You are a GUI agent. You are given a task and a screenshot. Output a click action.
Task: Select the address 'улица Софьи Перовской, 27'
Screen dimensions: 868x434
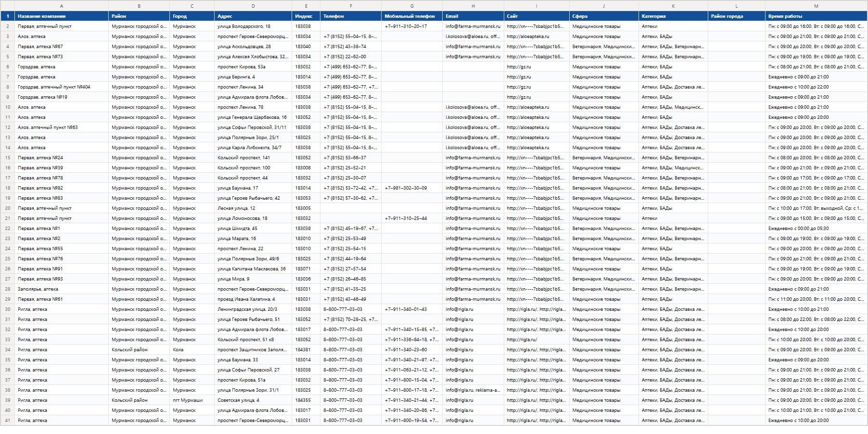253,370
